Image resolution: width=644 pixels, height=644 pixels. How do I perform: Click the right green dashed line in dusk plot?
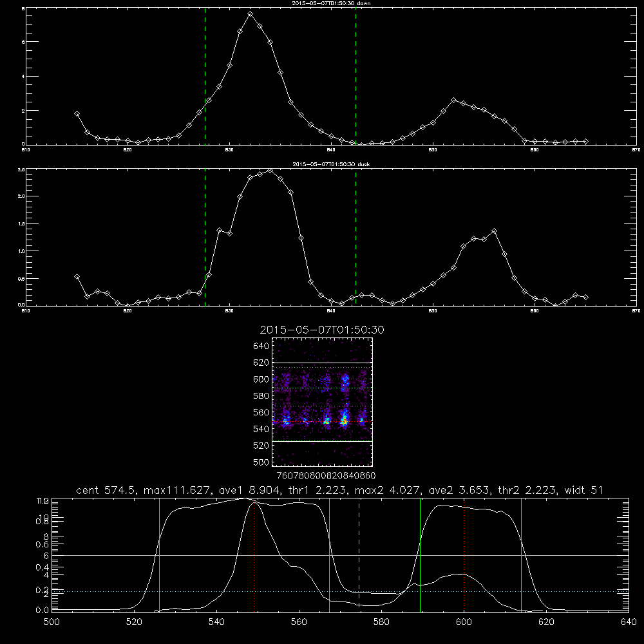355,238
